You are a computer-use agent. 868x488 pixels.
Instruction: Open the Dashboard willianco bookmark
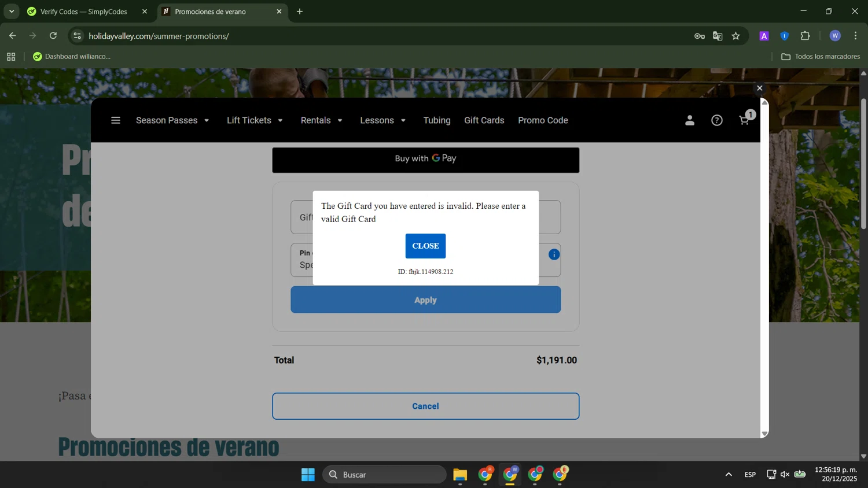[x=72, y=57]
